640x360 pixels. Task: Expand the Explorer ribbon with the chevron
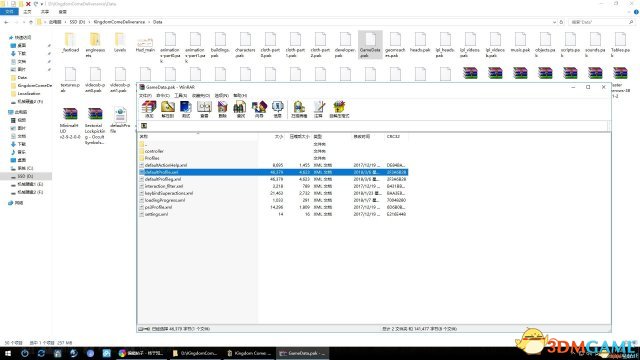click(630, 12)
